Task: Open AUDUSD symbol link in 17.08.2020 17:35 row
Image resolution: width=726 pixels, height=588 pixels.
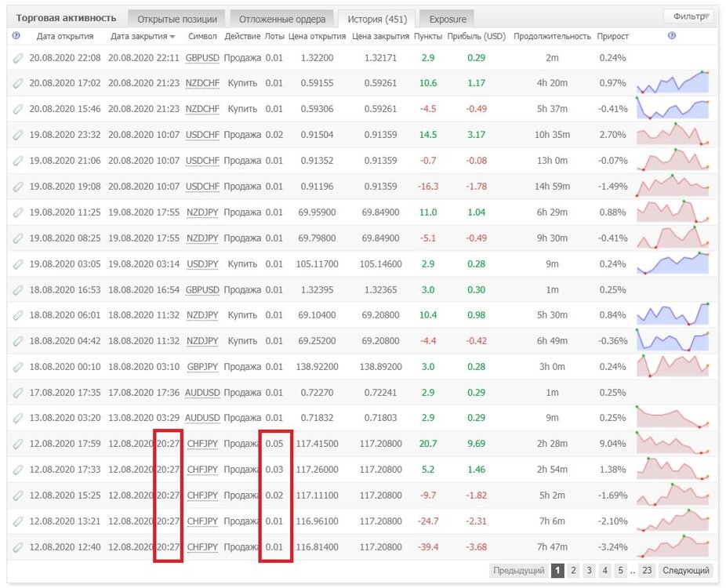Action: click(202, 393)
